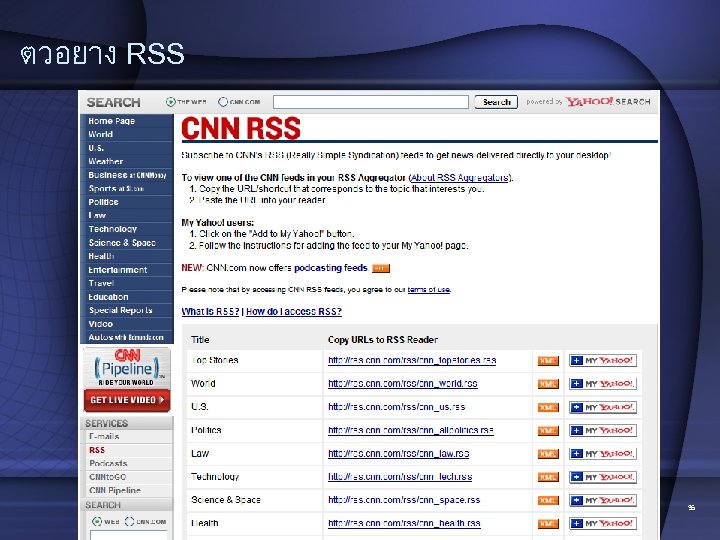
Task: Add U.S. feed to My Yahoo
Action: (x=603, y=407)
